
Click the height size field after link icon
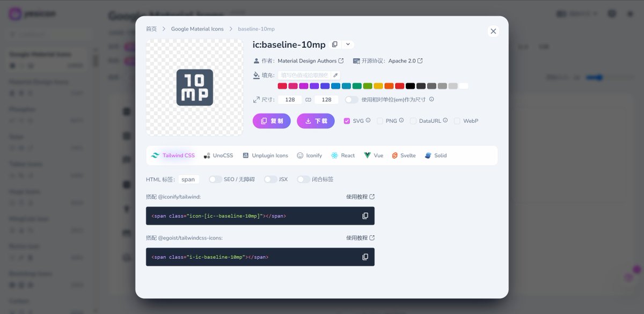(326, 100)
